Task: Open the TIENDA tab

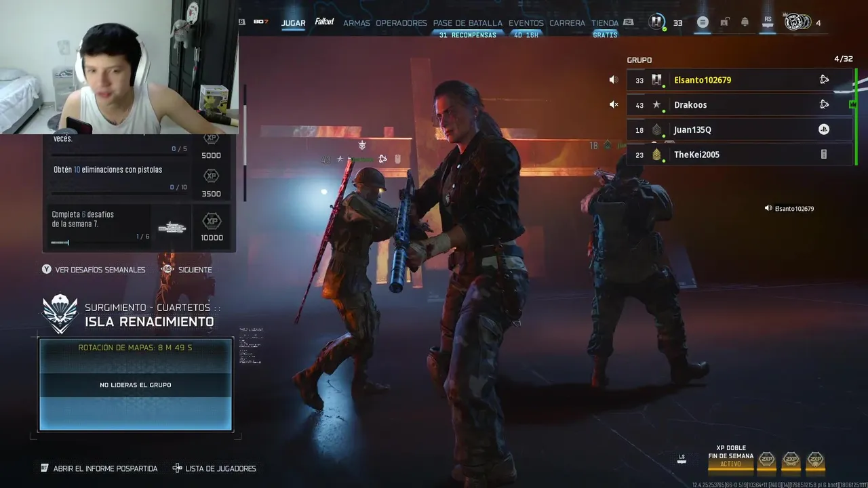Action: point(605,23)
